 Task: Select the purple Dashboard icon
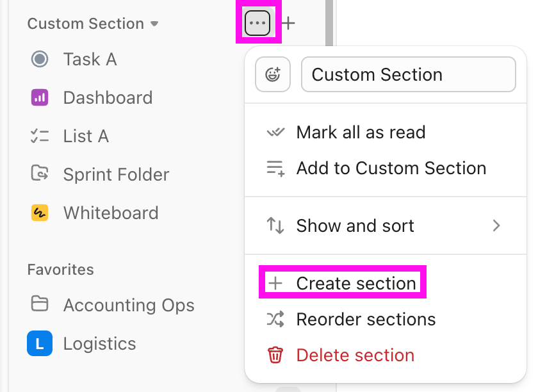coord(40,97)
